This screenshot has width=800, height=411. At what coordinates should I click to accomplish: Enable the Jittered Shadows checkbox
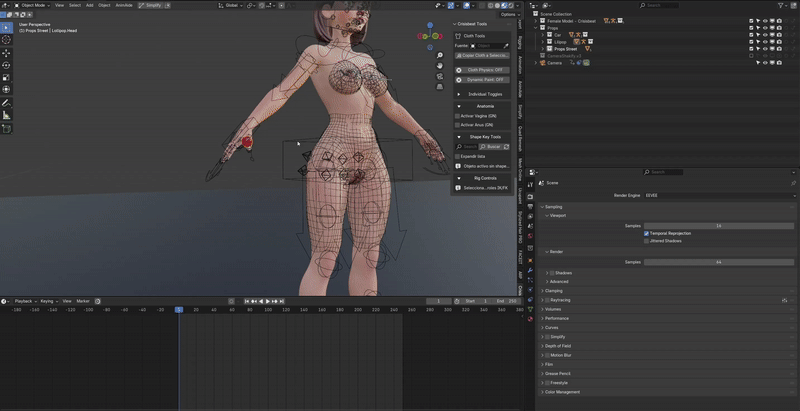[x=646, y=241]
